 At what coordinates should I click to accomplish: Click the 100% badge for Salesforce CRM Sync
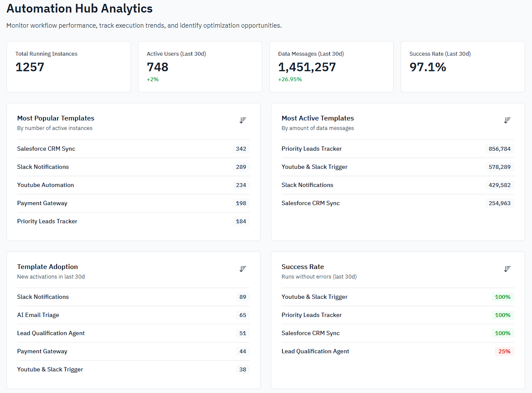click(503, 333)
